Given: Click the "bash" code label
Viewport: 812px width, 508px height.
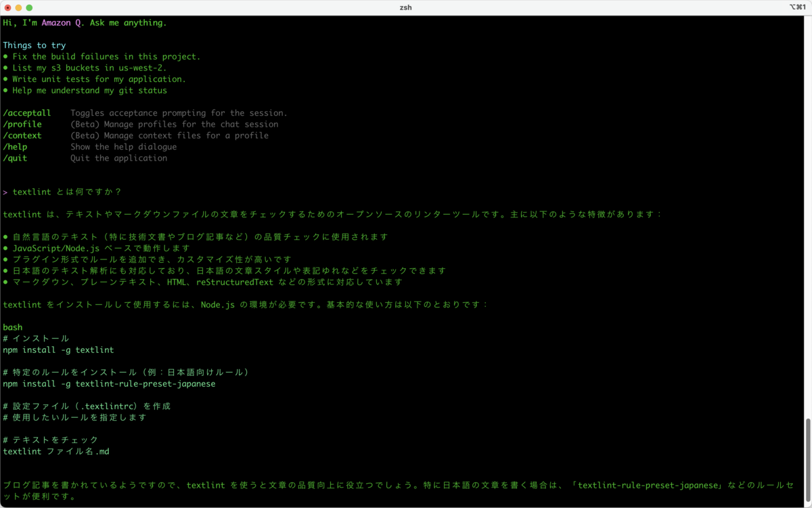Looking at the screenshot, I should (13, 327).
